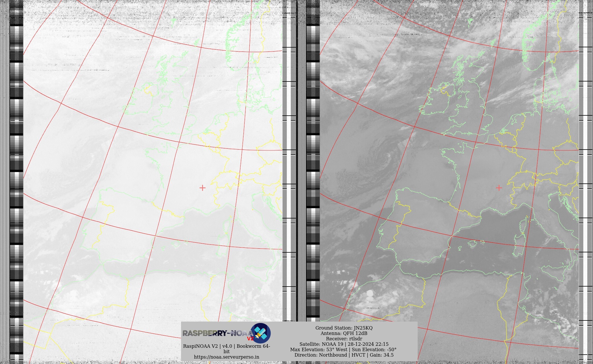Click the Antenna QFH 12dB line
Screen dimensions: 593x364
point(344,333)
